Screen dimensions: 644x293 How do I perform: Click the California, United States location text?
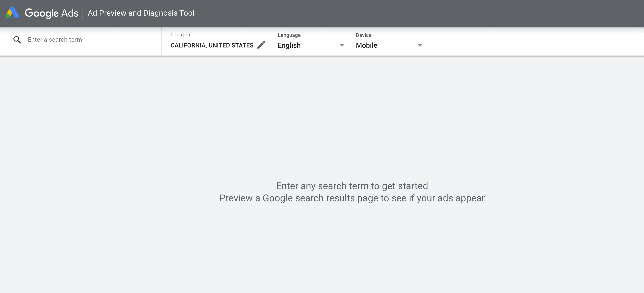(x=212, y=46)
